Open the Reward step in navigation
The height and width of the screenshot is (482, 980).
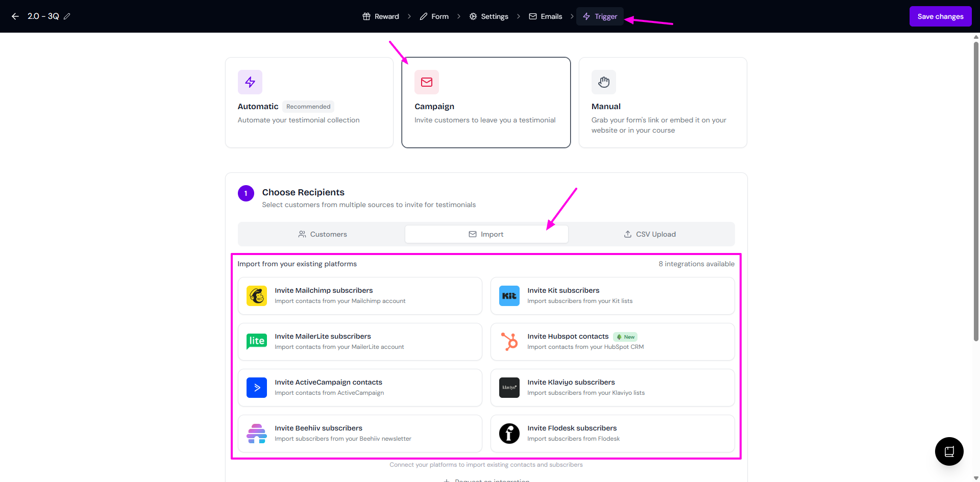pyautogui.click(x=381, y=16)
